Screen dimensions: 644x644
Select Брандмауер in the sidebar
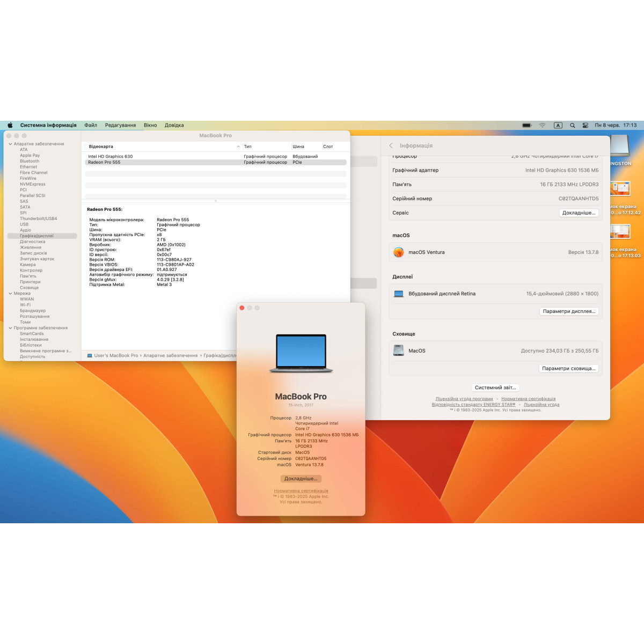[33, 311]
